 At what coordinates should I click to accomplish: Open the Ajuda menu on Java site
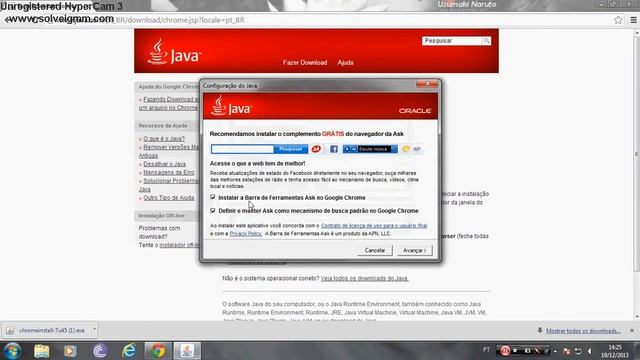345,62
